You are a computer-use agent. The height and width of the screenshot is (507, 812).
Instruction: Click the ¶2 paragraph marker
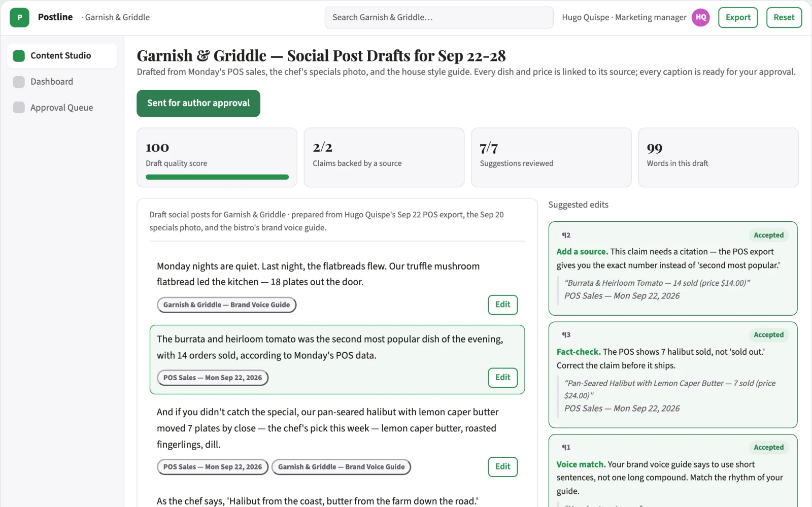(x=566, y=235)
